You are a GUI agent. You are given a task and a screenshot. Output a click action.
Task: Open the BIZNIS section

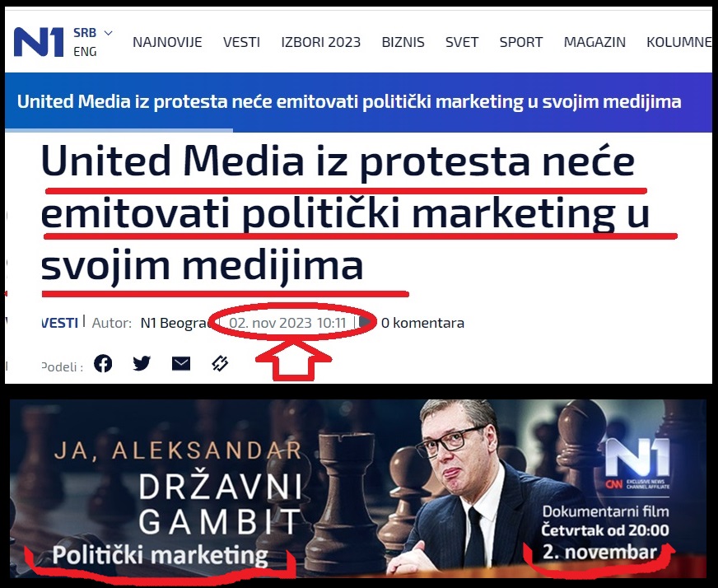tap(403, 42)
